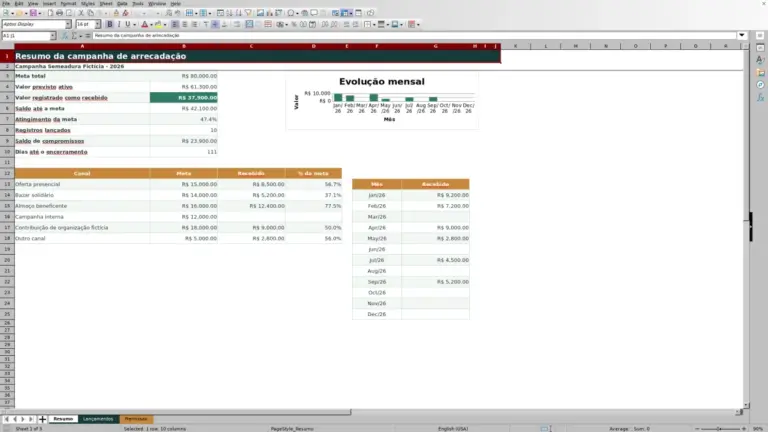This screenshot has width=768, height=432.
Task: Toggle Center vertically alignment
Action: tap(215, 24)
